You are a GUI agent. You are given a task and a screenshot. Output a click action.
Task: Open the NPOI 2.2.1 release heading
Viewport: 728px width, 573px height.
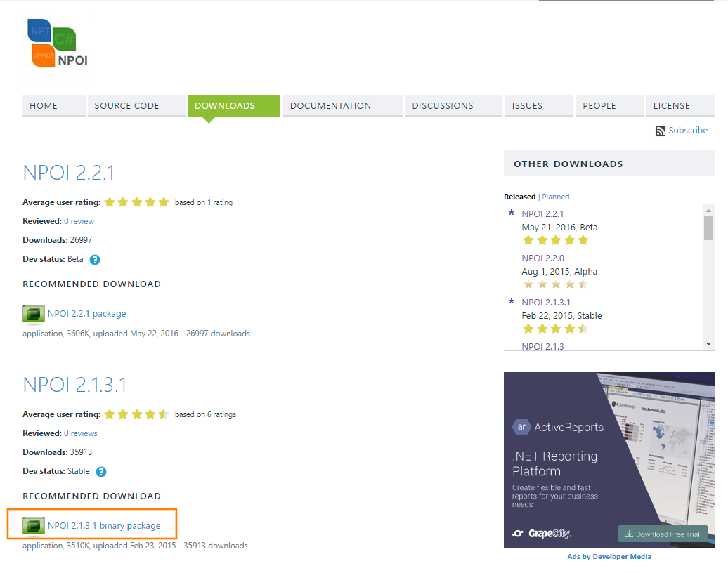click(x=69, y=173)
